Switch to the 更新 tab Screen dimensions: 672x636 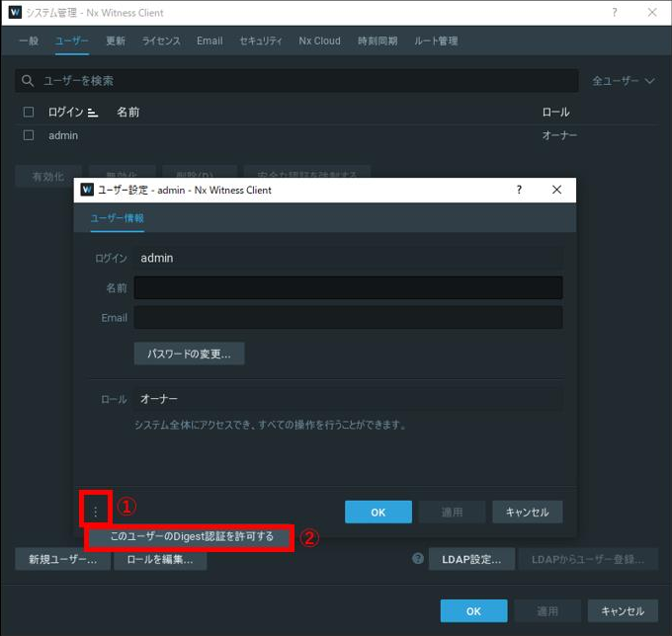[116, 41]
